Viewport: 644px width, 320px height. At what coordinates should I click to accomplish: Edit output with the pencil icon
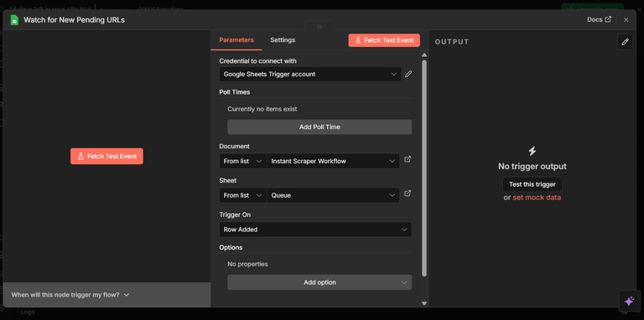pyautogui.click(x=625, y=42)
